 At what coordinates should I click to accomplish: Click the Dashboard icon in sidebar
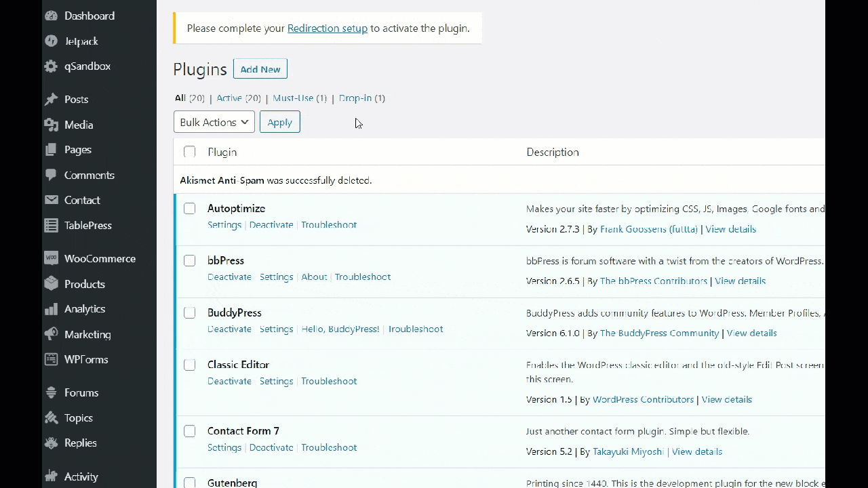tap(51, 16)
